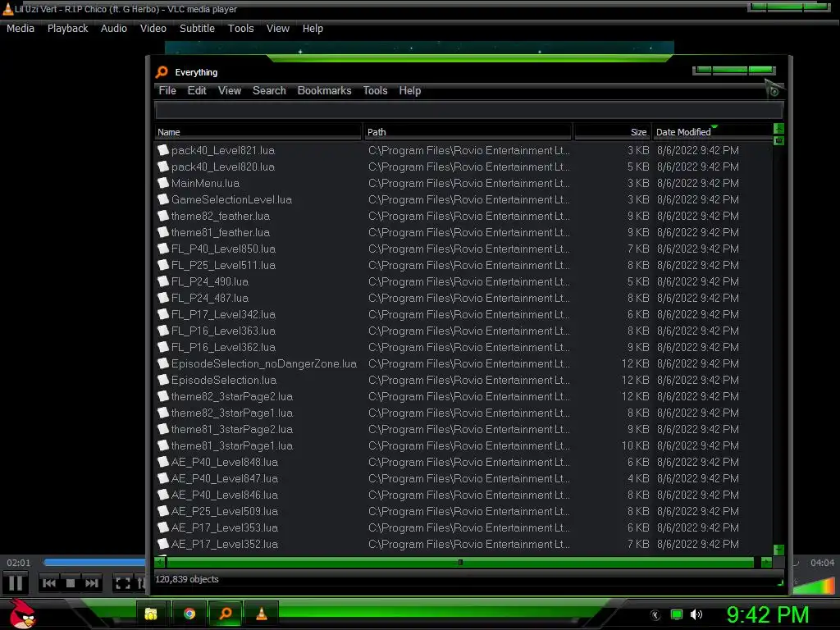
Task: Sort results by Size column
Action: point(612,132)
